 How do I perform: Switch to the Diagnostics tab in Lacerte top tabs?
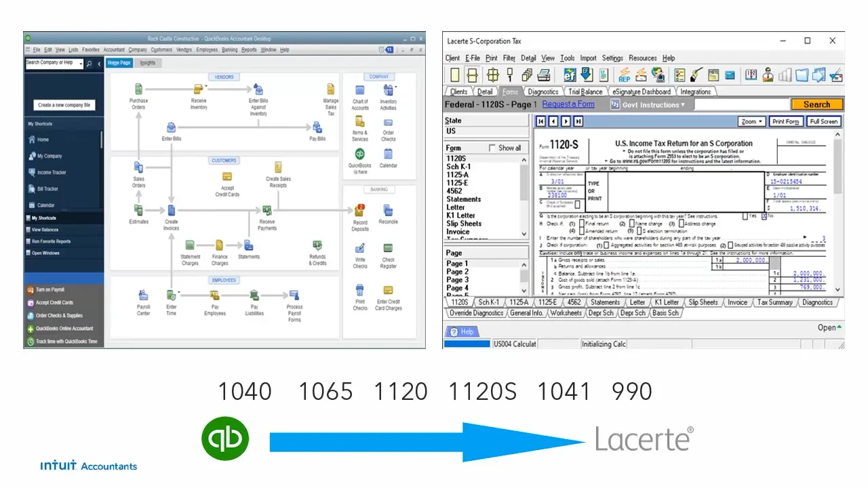(x=542, y=91)
